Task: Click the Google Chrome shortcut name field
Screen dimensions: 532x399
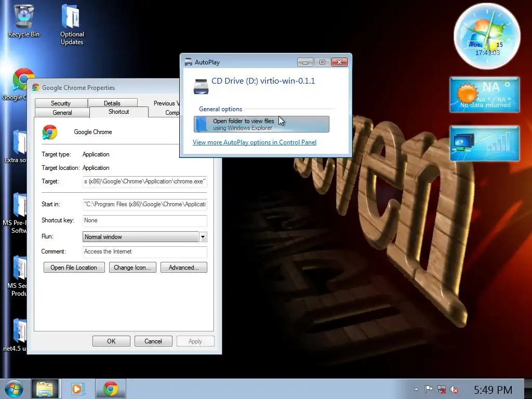Action: (x=93, y=132)
